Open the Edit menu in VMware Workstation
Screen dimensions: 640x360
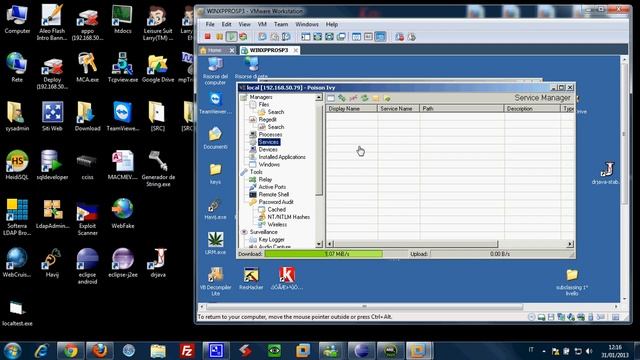tap(227, 24)
